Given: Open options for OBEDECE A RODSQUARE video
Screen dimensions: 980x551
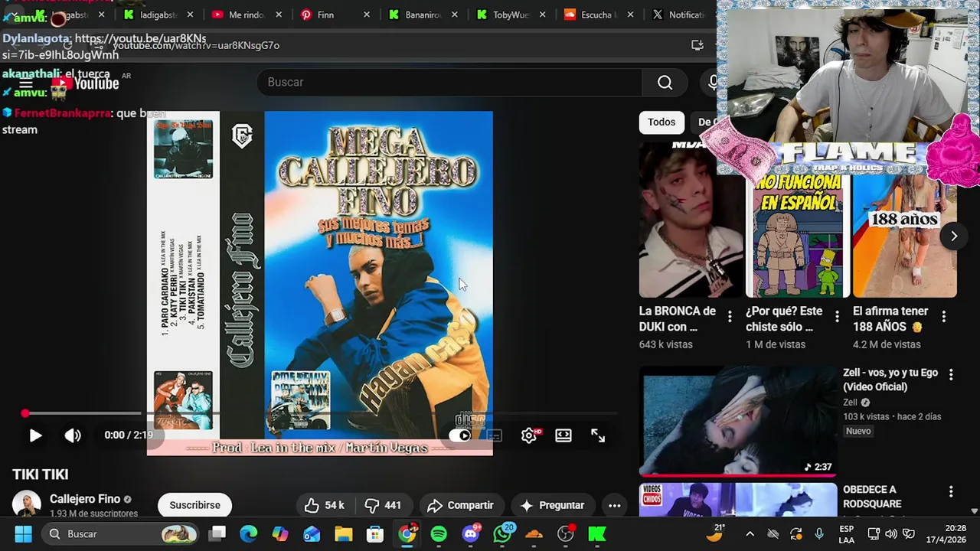Looking at the screenshot, I should click(x=951, y=491).
